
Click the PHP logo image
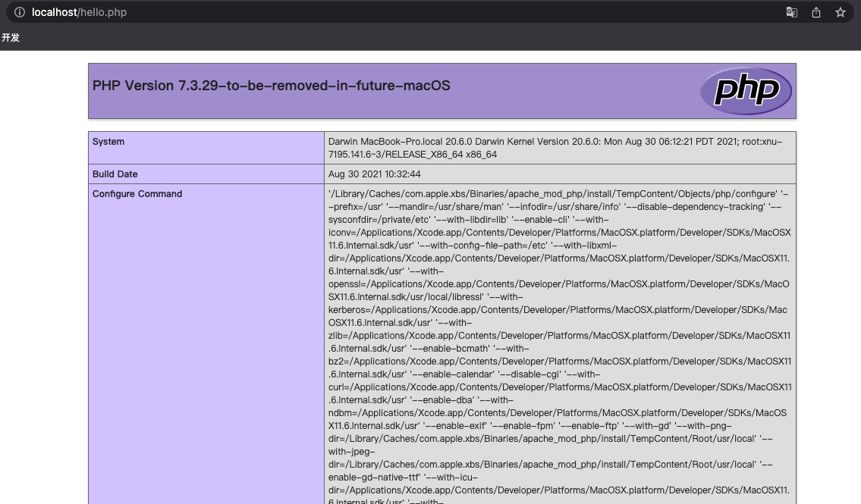pos(746,90)
